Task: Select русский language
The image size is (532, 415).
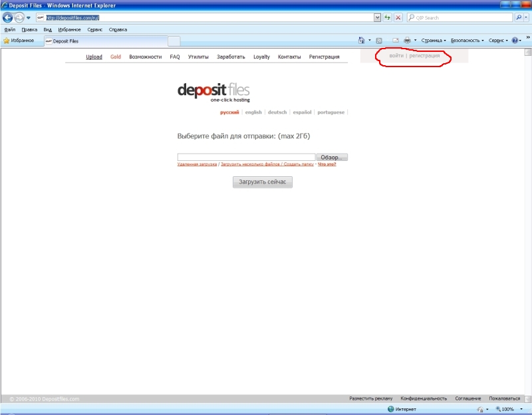Action: [x=229, y=112]
